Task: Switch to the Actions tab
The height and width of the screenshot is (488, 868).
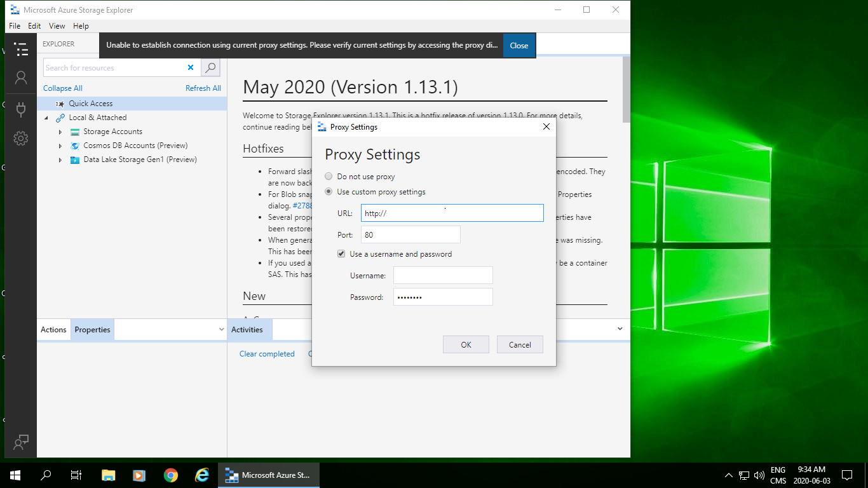Action: [x=53, y=330]
